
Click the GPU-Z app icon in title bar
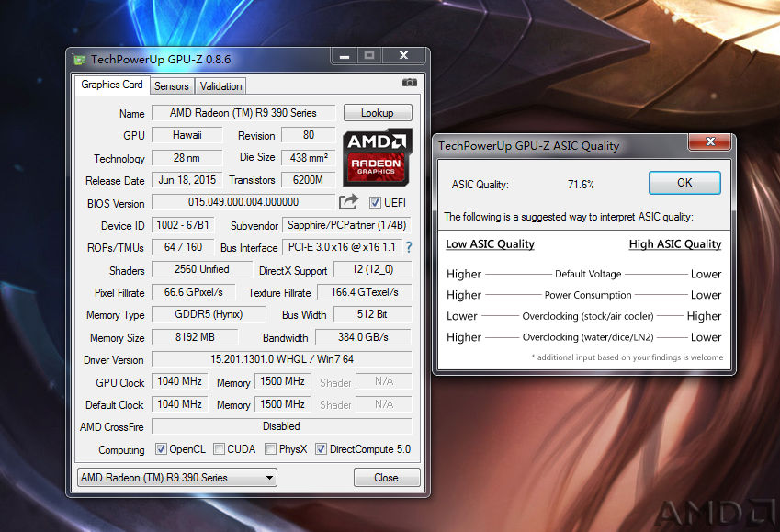pos(79,60)
